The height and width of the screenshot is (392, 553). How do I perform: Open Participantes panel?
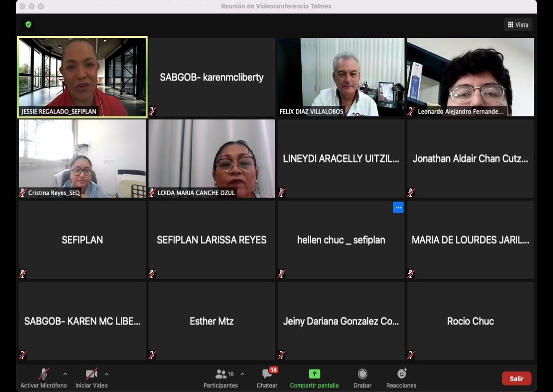tap(221, 378)
